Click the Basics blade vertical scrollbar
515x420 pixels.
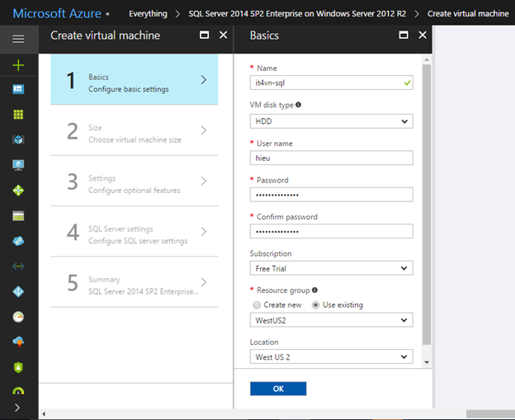(x=426, y=206)
